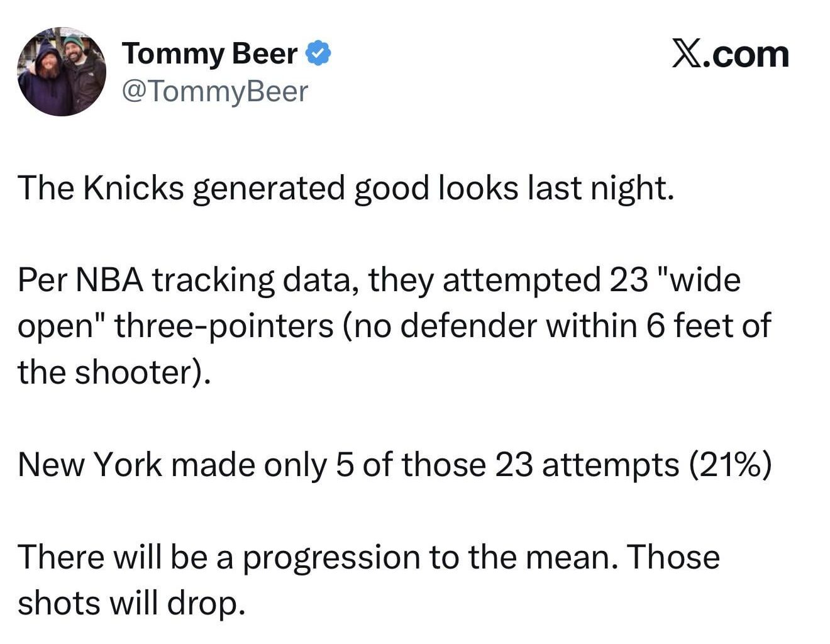
Task: Click the words "the shooter)"
Action: click(113, 372)
